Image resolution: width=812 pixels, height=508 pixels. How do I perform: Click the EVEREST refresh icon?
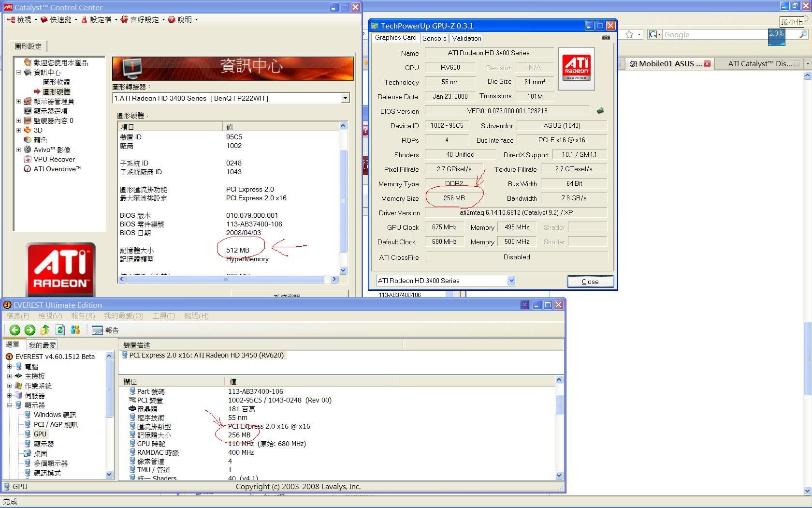(60, 330)
